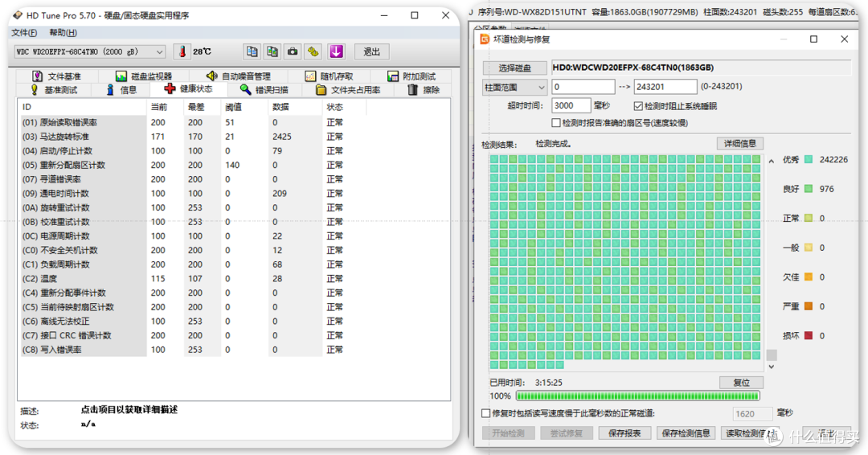Toggle 检测时阻止系统睡眠 checkbox
The image size is (868, 455).
(x=637, y=106)
